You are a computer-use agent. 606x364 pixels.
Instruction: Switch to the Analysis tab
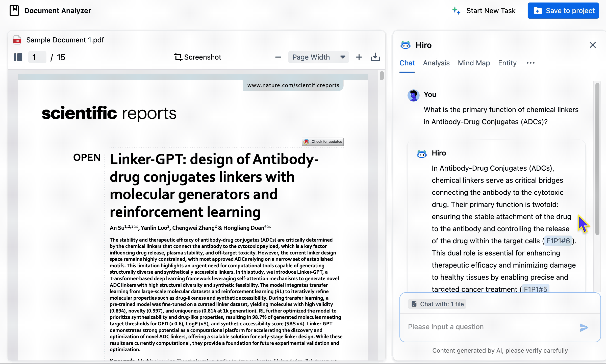tap(436, 63)
